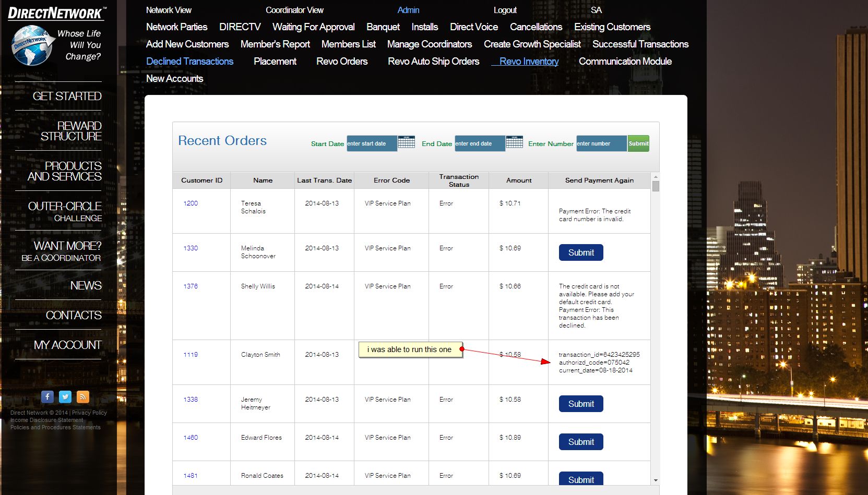Open the Facebook social icon
The width and height of the screenshot is (868, 495).
(47, 397)
